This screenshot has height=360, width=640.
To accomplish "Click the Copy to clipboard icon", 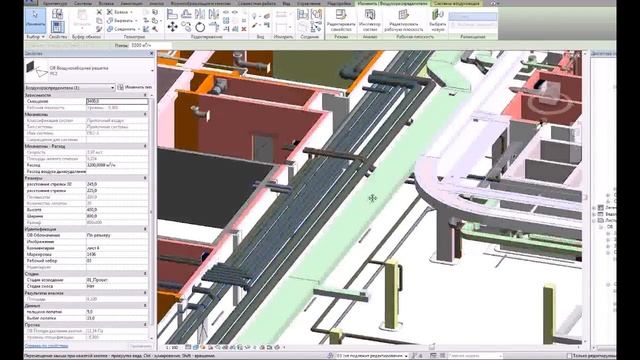I will pos(99,20).
